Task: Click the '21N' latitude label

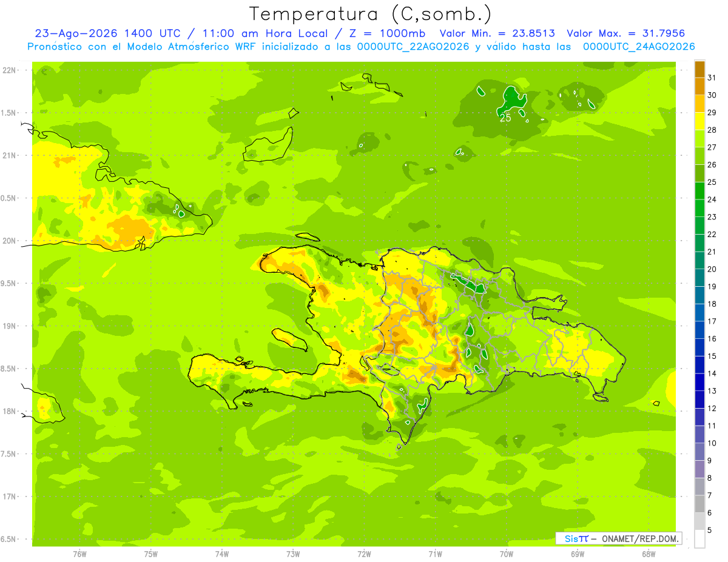Action: coord(9,156)
